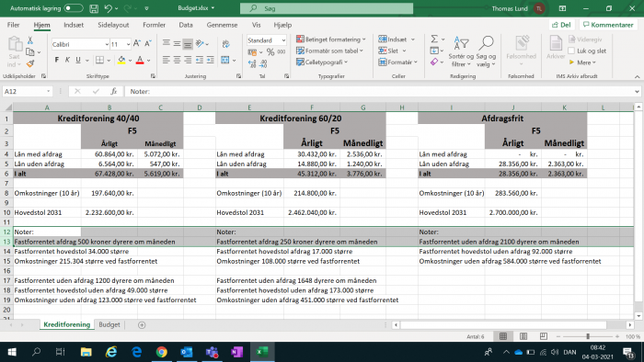Toggle italic formatting K button
The height and width of the screenshot is (362, 644).
point(67,61)
